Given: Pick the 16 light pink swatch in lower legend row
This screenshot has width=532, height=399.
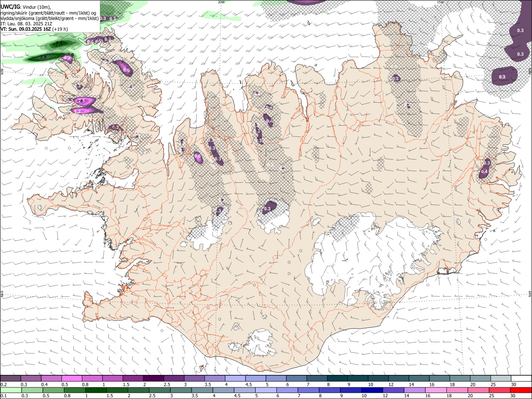Looking at the screenshot, I should tap(436, 390).
